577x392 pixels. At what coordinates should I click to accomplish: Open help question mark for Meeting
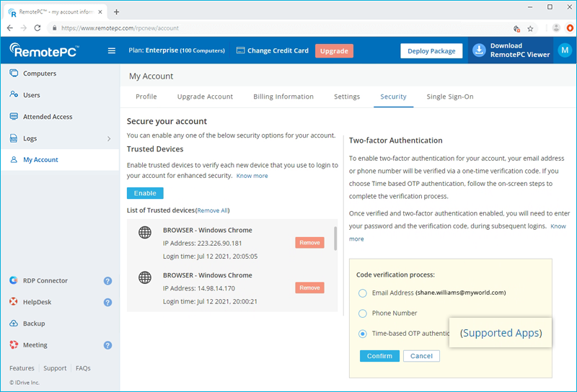[x=107, y=345]
